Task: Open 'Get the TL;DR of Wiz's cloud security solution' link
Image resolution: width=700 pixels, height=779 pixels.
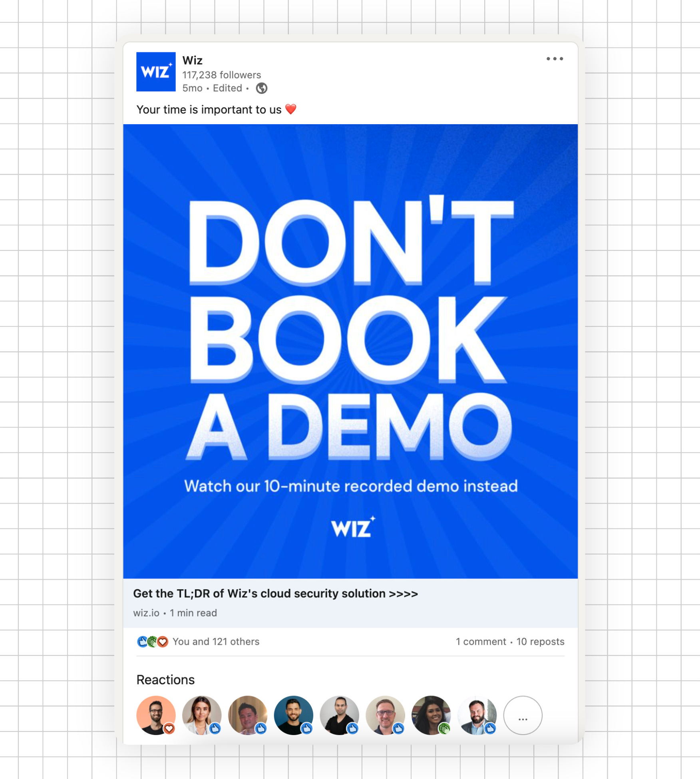Action: (x=276, y=594)
